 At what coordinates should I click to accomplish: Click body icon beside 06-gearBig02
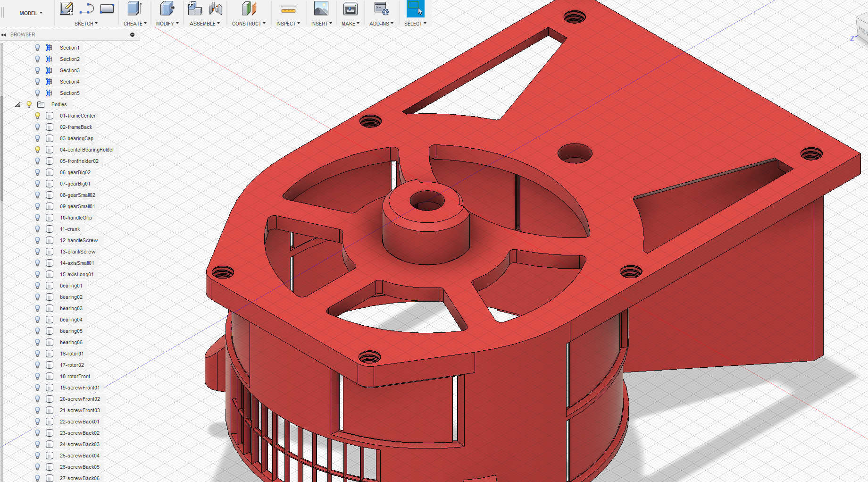tap(50, 172)
